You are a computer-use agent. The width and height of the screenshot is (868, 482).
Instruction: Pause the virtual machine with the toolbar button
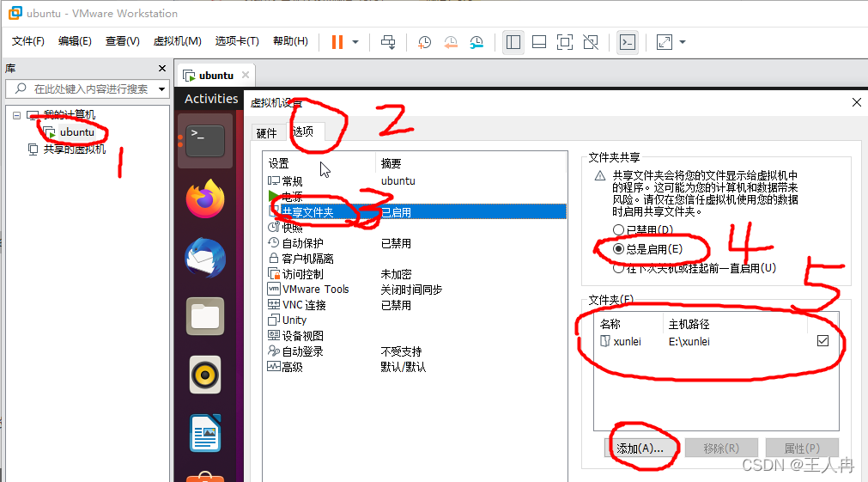[x=337, y=42]
